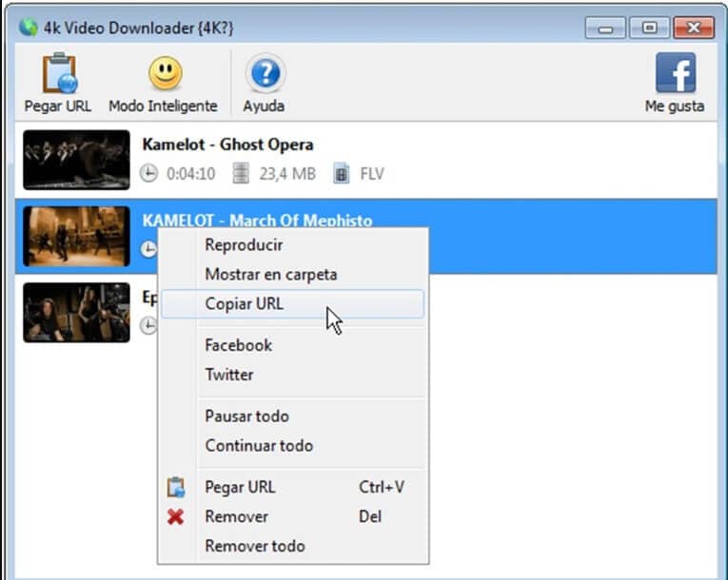This screenshot has height=580, width=728.
Task: Click the FLV format label
Action: 372,174
